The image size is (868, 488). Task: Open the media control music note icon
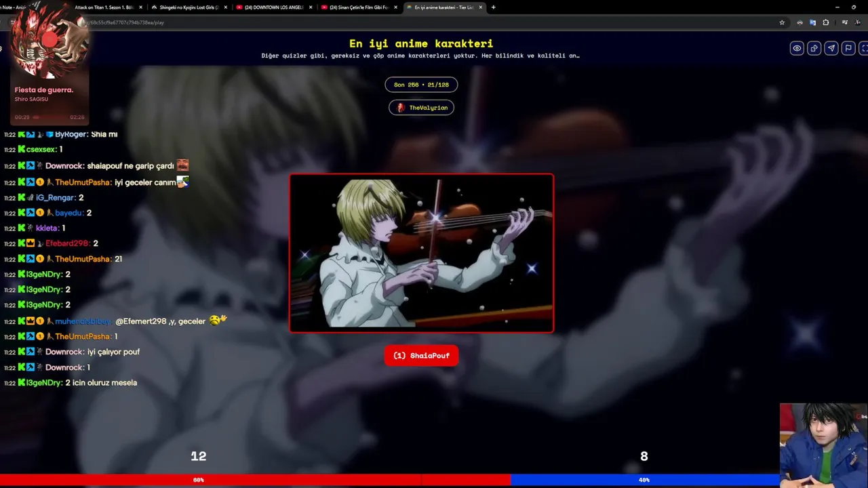[x=844, y=22]
